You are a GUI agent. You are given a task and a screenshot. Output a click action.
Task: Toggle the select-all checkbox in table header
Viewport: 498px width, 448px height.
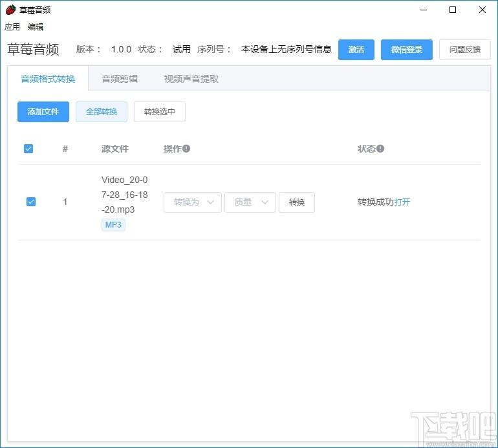(x=28, y=149)
